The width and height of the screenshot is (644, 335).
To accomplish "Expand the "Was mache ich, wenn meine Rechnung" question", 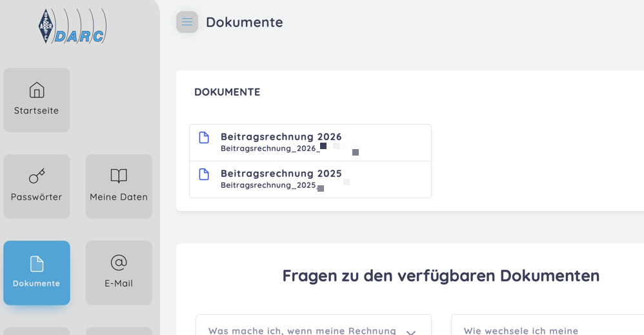I will click(302, 330).
